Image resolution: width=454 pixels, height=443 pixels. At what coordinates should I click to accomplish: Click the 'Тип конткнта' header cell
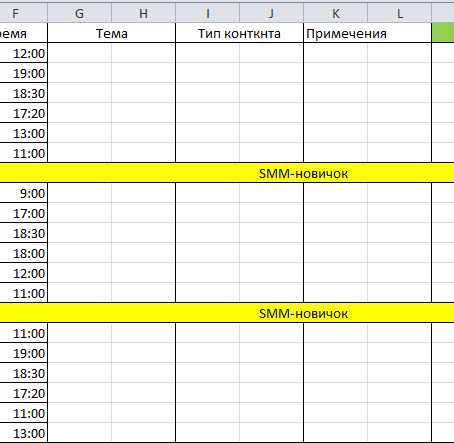click(x=239, y=33)
